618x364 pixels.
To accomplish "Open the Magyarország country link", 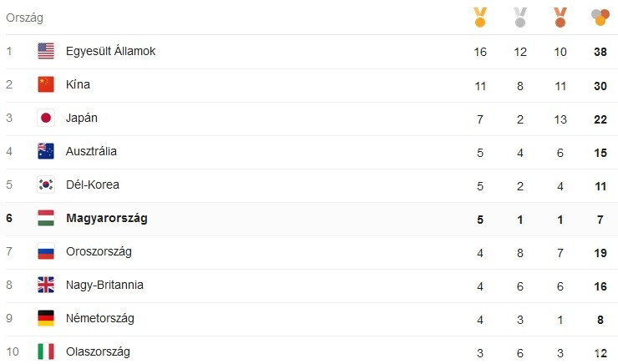I will pyautogui.click(x=106, y=218).
